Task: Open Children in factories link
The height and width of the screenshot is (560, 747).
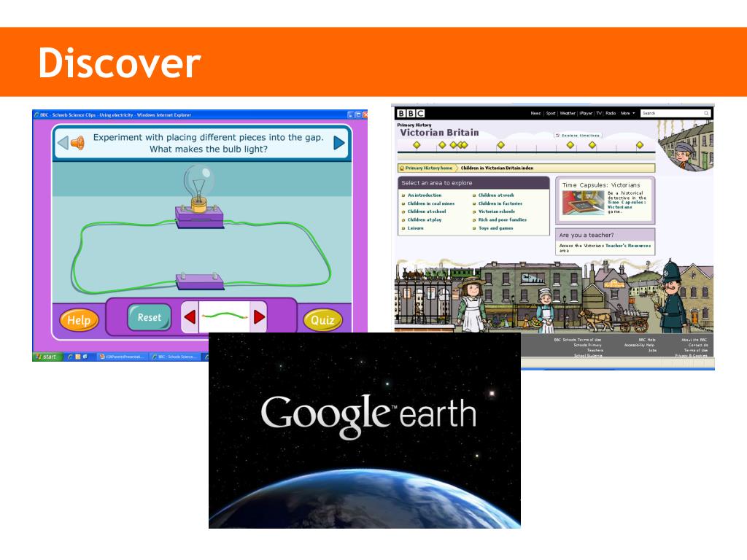Action: (500, 203)
